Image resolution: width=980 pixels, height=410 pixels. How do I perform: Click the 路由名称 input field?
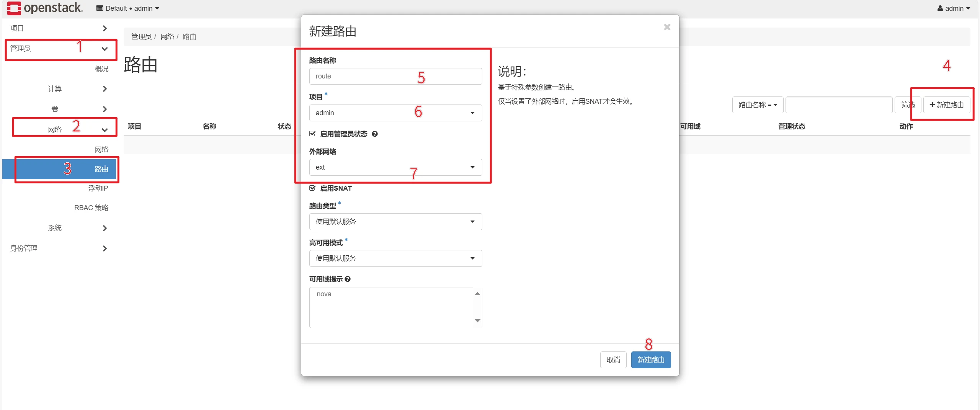395,76
